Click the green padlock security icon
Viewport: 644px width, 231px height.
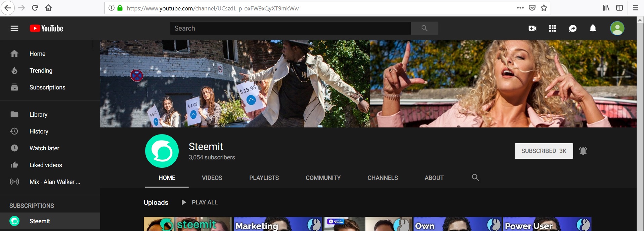pos(120,8)
